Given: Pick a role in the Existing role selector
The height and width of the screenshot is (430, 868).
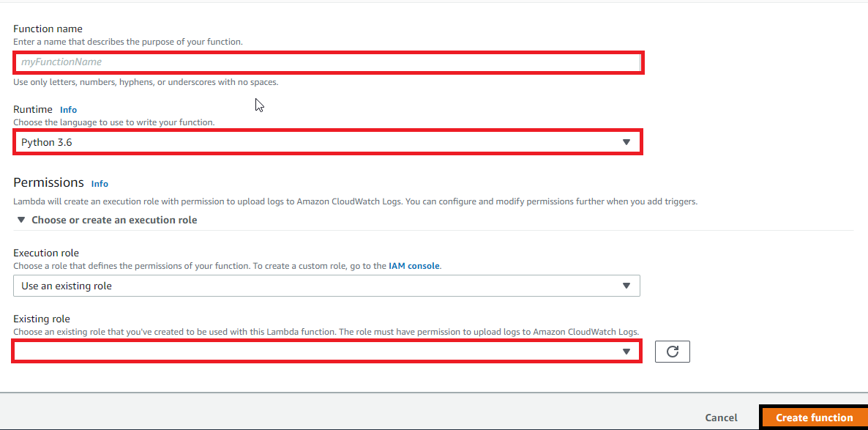Looking at the screenshot, I should click(x=327, y=351).
